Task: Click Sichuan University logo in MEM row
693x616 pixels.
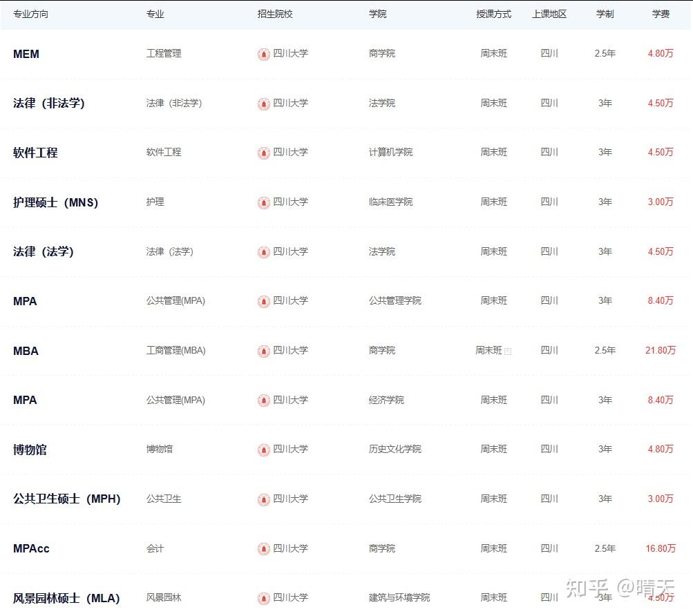Action: pyautogui.click(x=264, y=55)
